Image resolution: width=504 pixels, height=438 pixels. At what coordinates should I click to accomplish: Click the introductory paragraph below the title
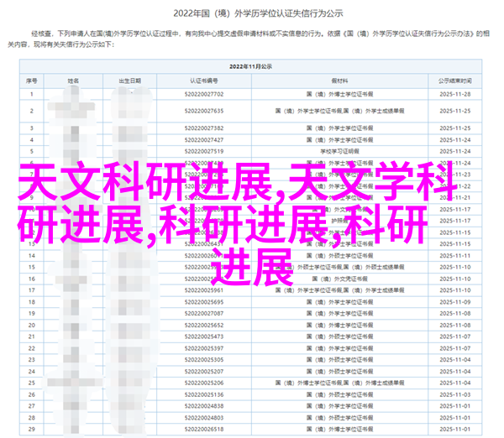252,35
